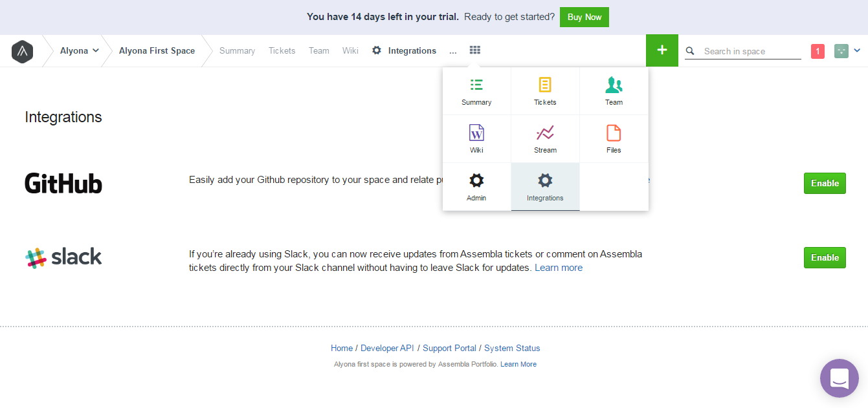This screenshot has height=408, width=868.
Task: Click the green plus create button
Action: tap(662, 50)
